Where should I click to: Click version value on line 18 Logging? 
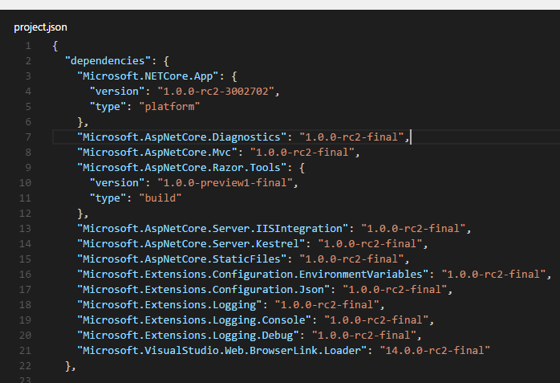coord(327,305)
